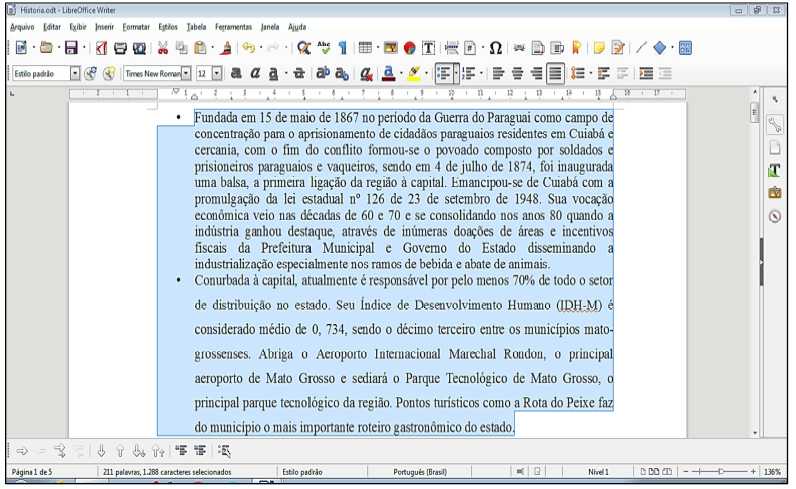
Task: Center the paragraph horizontally
Action: (x=517, y=74)
